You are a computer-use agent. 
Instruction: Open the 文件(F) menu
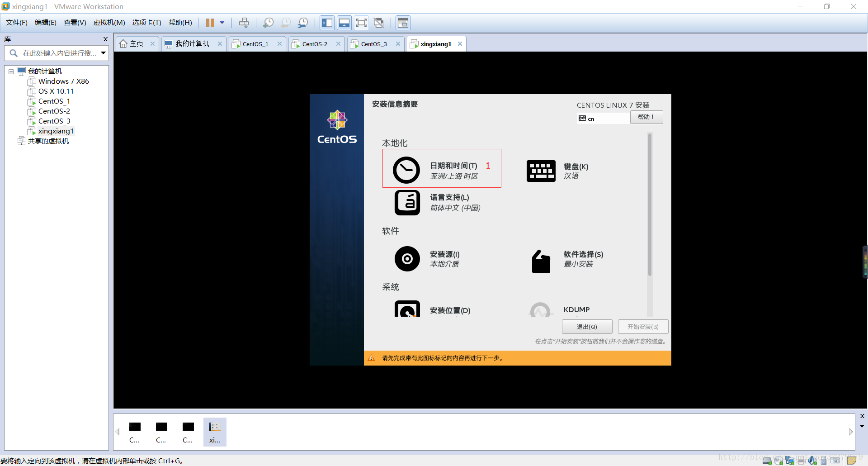17,23
